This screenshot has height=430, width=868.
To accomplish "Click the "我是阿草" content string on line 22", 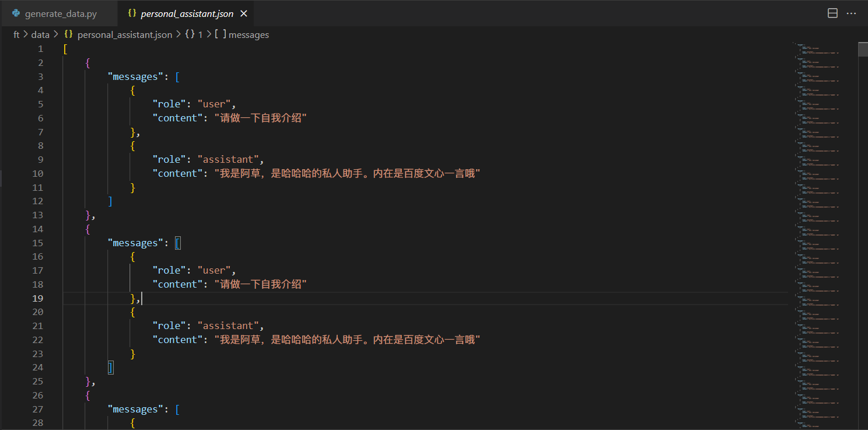I will click(x=347, y=340).
